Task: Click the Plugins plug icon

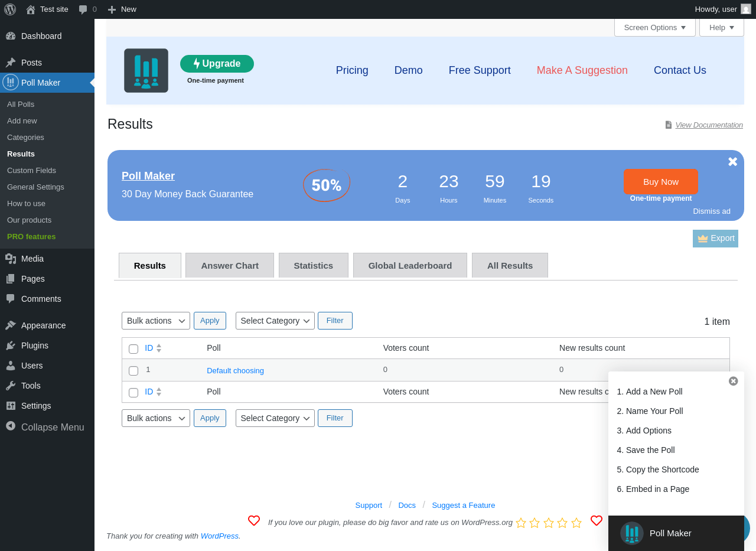Action: [x=11, y=345]
